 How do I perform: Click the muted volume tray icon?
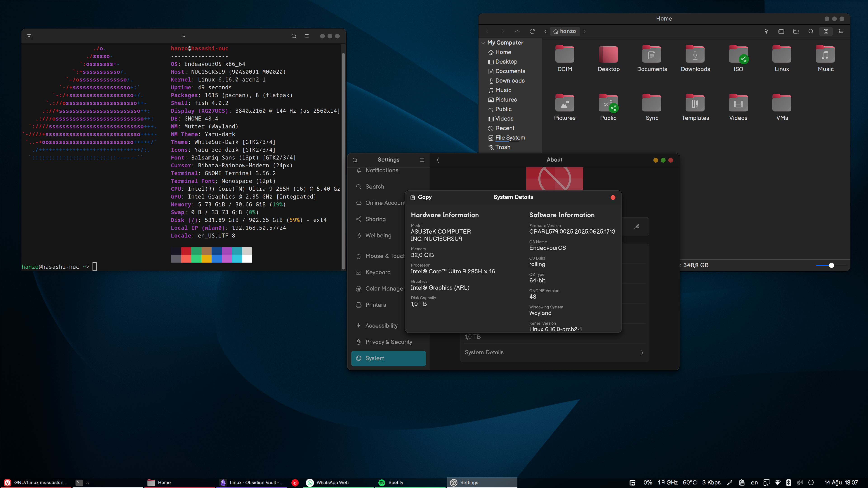click(x=800, y=483)
